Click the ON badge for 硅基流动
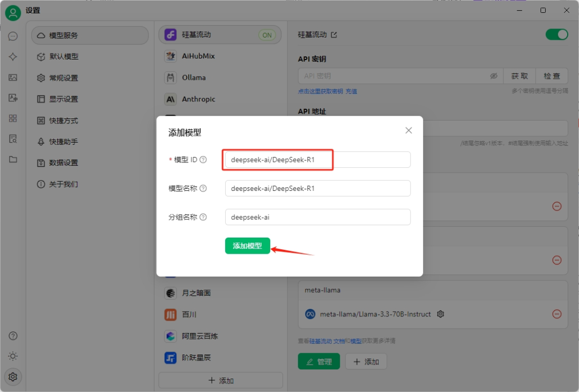579x392 pixels. [x=267, y=35]
